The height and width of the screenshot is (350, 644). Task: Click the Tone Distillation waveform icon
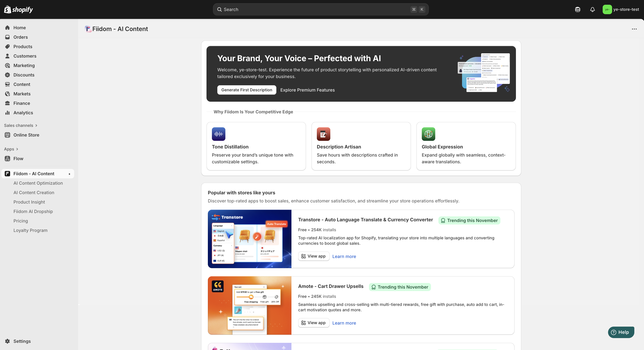(x=218, y=134)
